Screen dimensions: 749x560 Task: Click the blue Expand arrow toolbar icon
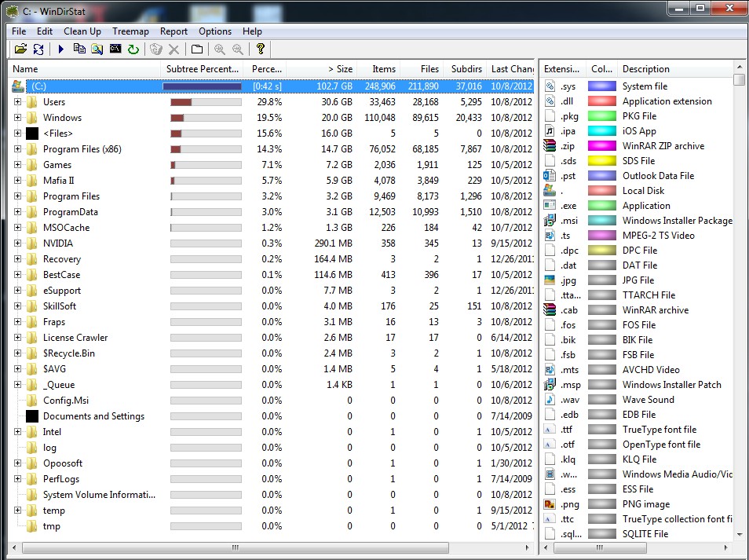coord(60,49)
